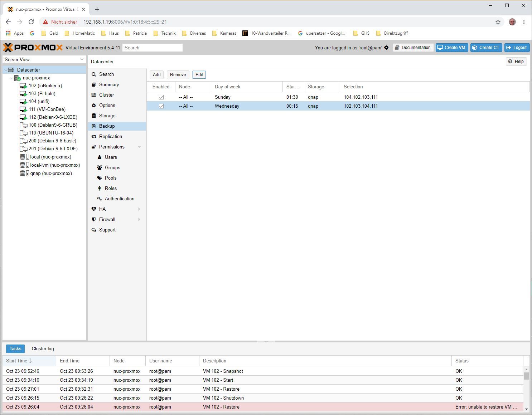Collapse the bottom tasks panel handle

tap(266, 342)
